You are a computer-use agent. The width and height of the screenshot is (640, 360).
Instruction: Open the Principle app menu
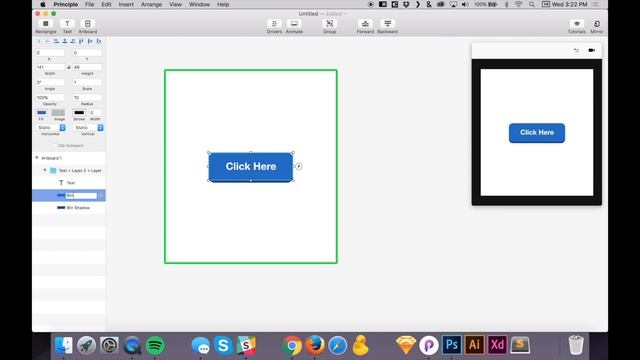pos(65,4)
